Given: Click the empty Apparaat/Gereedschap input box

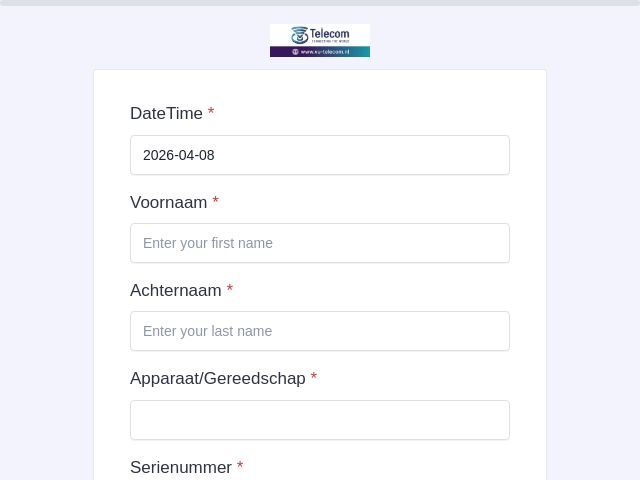Looking at the screenshot, I should pyautogui.click(x=320, y=420).
